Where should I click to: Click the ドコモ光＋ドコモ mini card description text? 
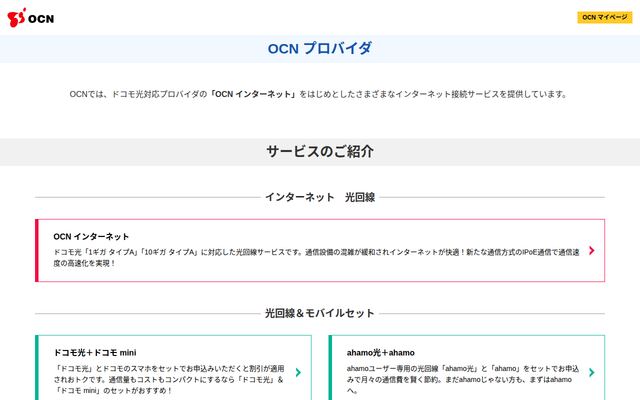click(x=169, y=380)
